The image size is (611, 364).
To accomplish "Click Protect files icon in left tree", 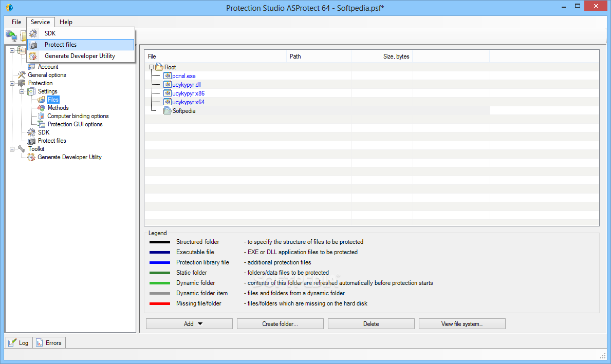I will pos(31,141).
